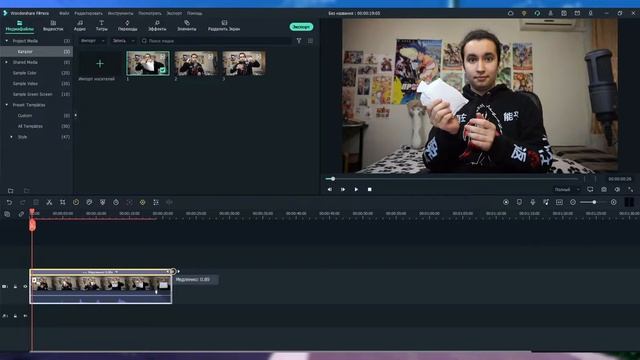Zoom in the timeline with plus icon
Screen dimensions: 640x360
[613, 202]
